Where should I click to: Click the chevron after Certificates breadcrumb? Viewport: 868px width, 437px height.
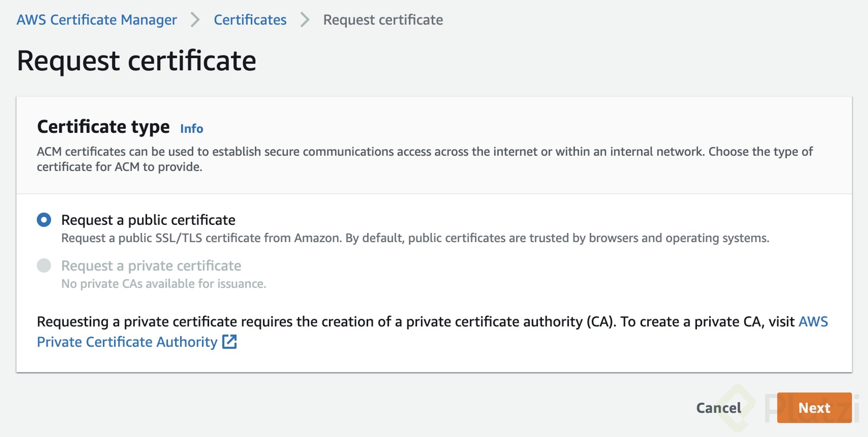(x=305, y=20)
